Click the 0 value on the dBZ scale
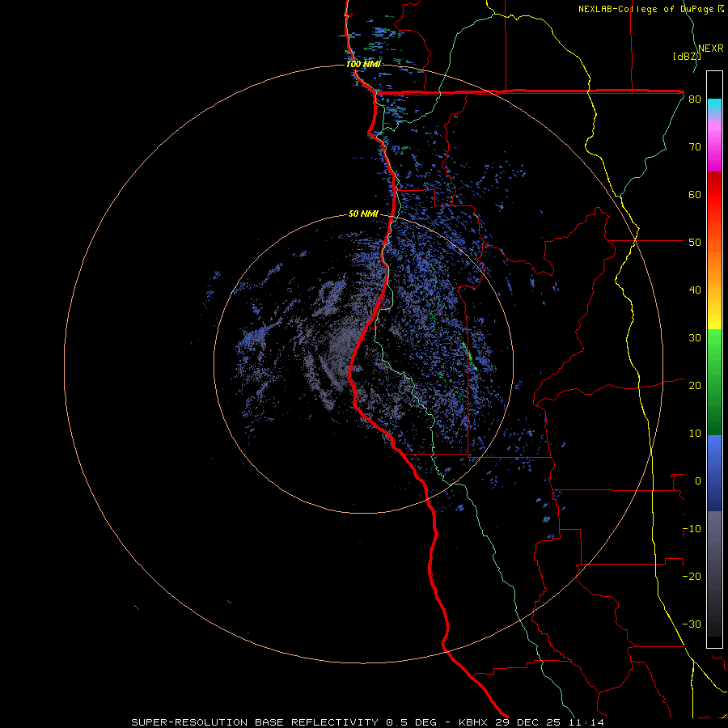Image resolution: width=728 pixels, height=728 pixels. coord(698,481)
